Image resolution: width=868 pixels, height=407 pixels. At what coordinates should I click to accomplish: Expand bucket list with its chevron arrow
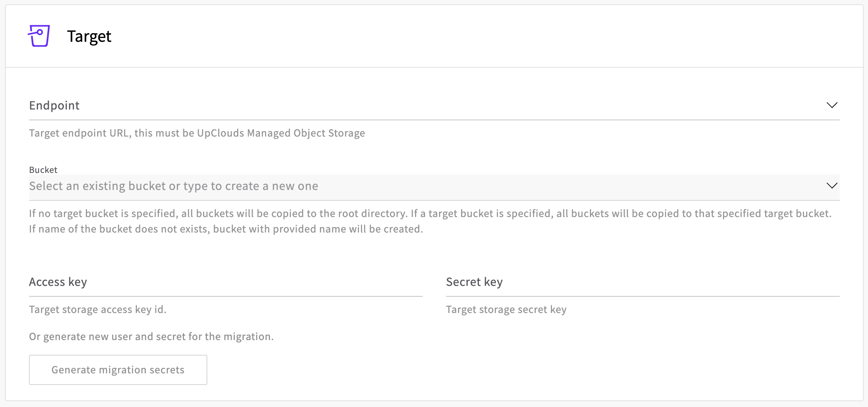point(832,186)
